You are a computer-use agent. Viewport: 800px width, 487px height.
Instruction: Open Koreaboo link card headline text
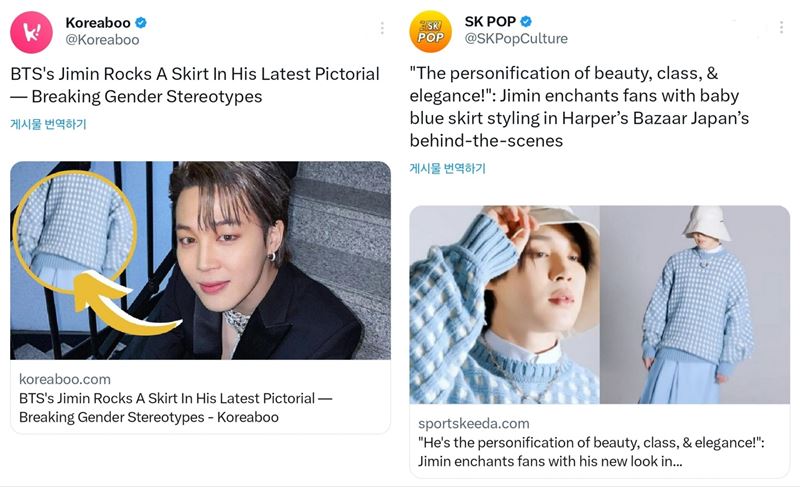click(x=176, y=407)
